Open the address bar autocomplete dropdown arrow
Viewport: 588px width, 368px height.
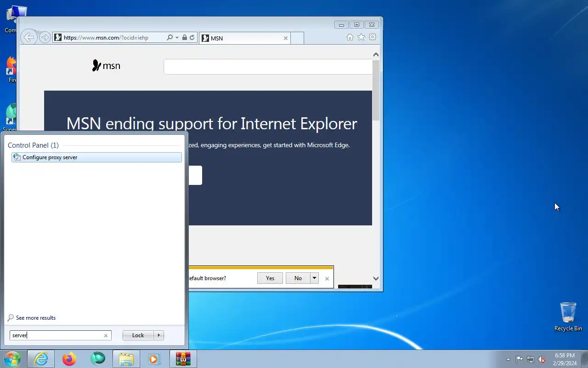pos(177,38)
